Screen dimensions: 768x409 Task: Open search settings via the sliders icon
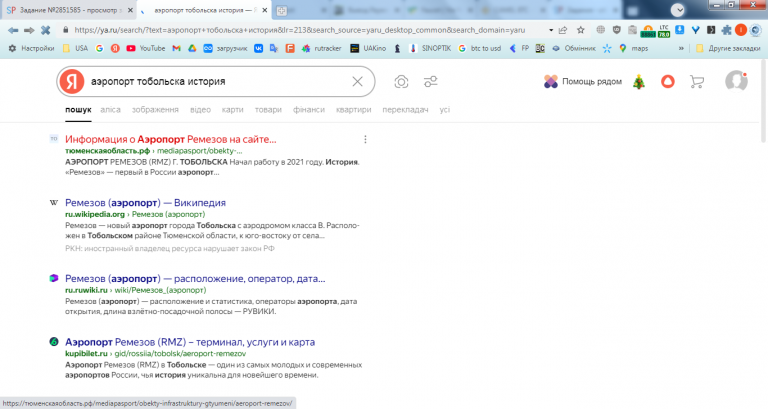pos(431,81)
